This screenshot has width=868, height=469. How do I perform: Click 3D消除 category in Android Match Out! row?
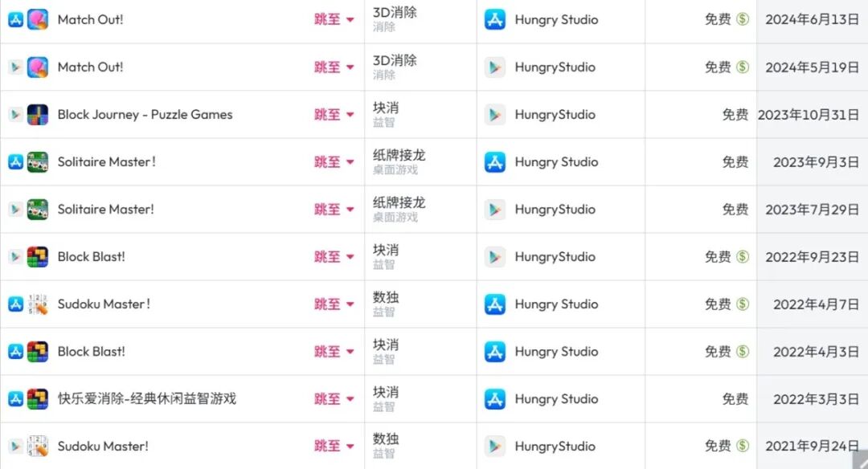pos(395,60)
